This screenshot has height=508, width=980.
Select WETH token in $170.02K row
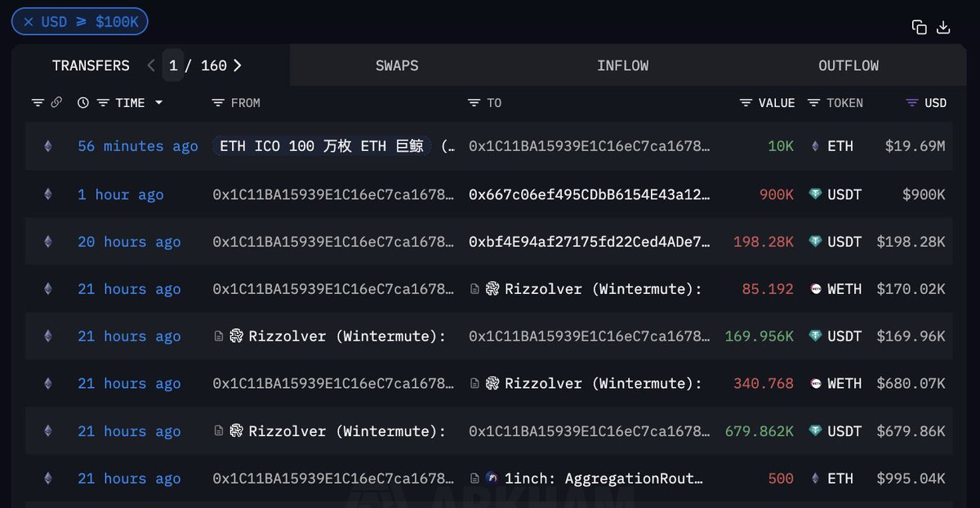point(835,289)
